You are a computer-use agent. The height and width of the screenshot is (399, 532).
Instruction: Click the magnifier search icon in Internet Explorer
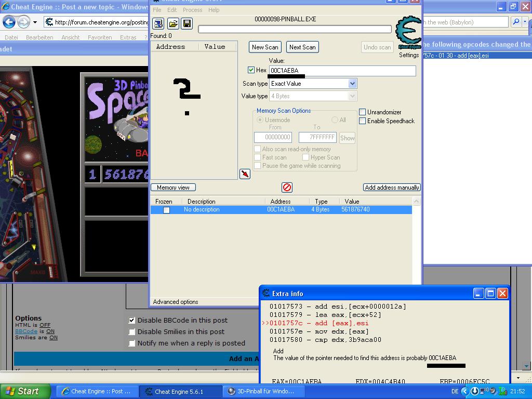coord(516,22)
